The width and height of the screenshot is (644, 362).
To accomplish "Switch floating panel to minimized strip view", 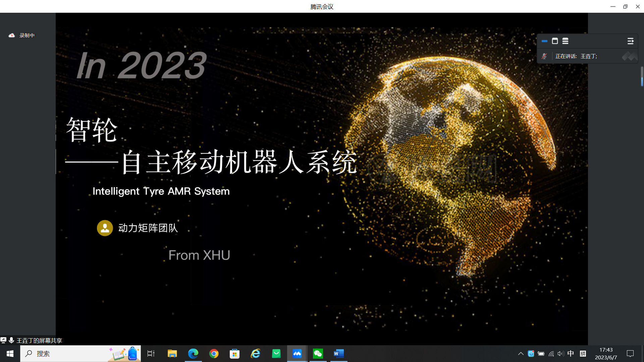I will coord(544,41).
